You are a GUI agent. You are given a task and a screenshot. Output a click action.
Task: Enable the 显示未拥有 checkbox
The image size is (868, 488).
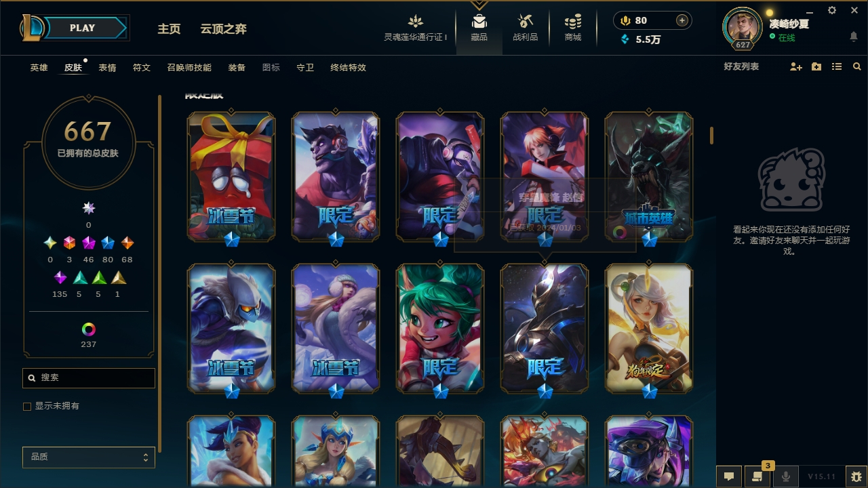pyautogui.click(x=27, y=407)
